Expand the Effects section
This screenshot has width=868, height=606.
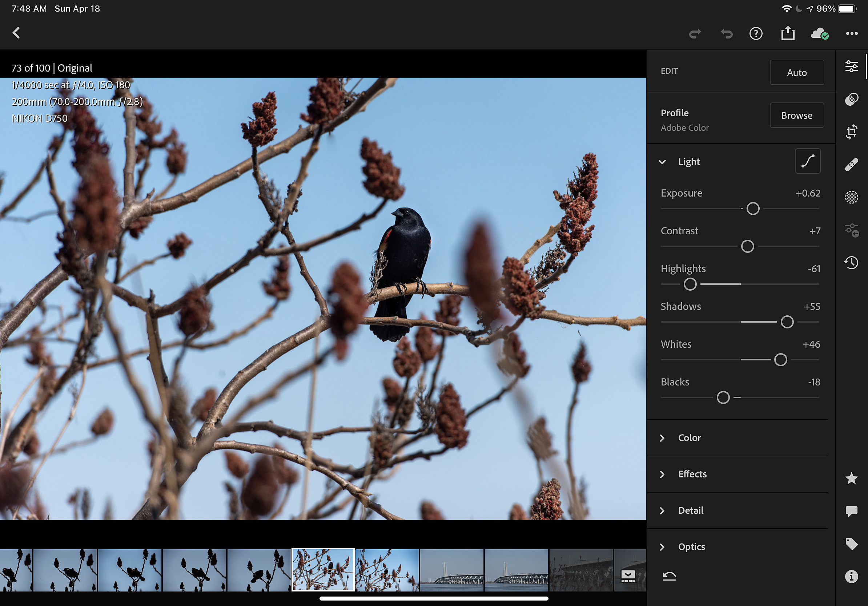pos(662,474)
